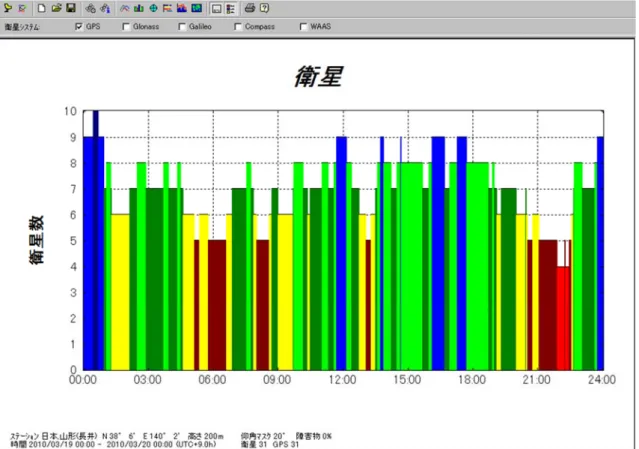Click the y-axis label 衛星数
639x449 pixels.
coord(36,240)
